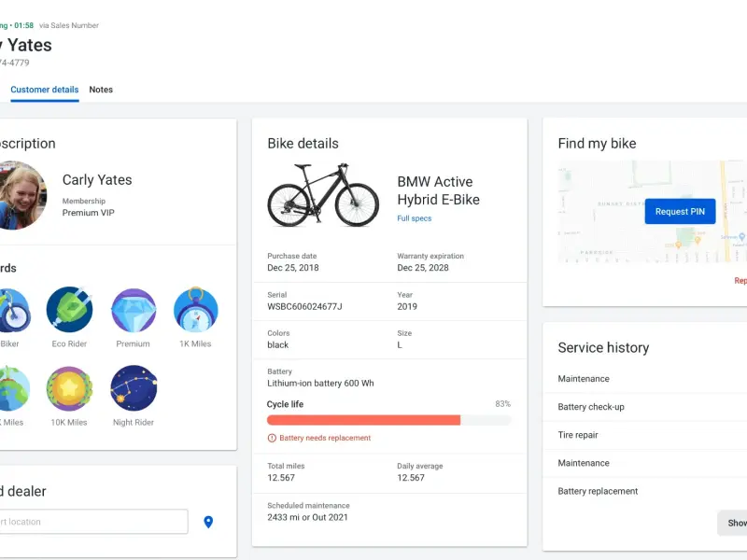Click the battery warning alert icon
Image resolution: width=747 pixels, height=560 pixels.
(272, 438)
